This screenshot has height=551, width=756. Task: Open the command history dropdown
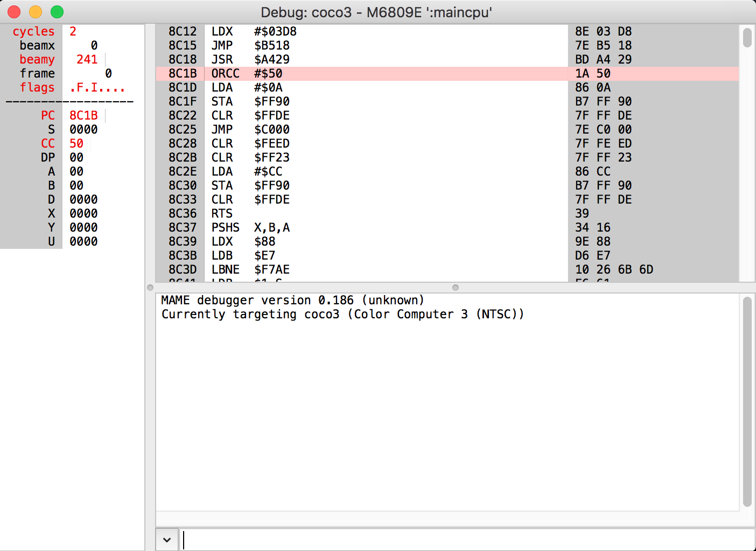coord(166,539)
